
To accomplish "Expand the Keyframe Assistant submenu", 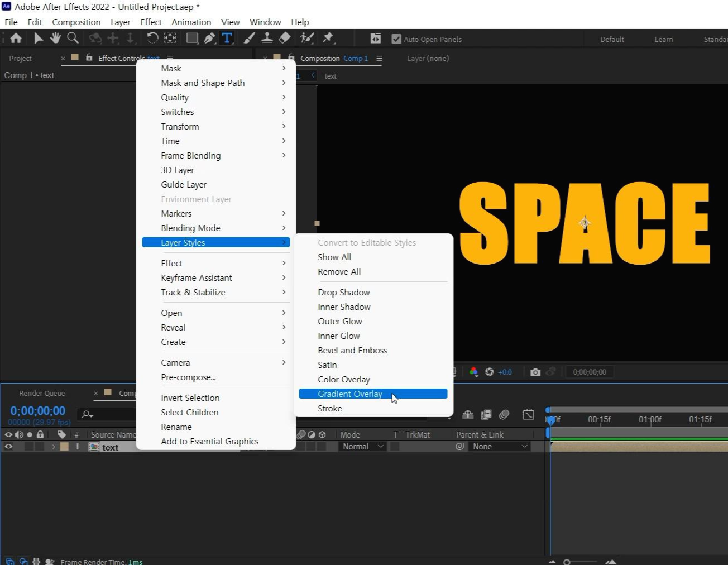I will coord(216,277).
